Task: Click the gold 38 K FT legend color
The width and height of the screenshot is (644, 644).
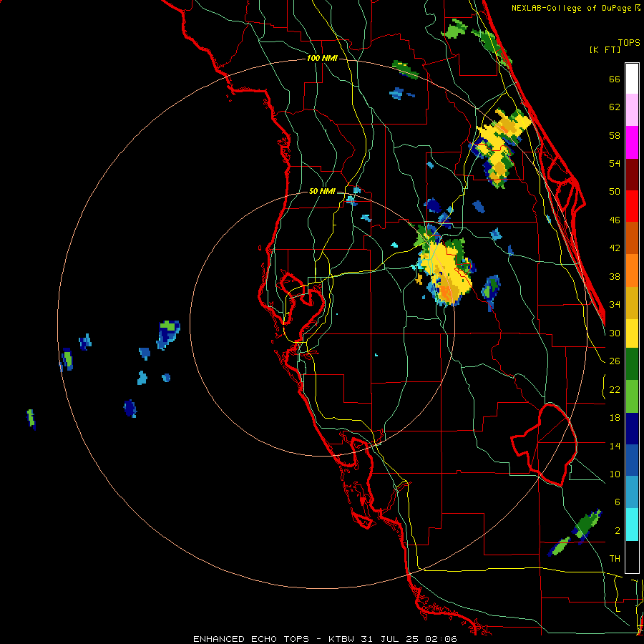Action: pyautogui.click(x=632, y=303)
